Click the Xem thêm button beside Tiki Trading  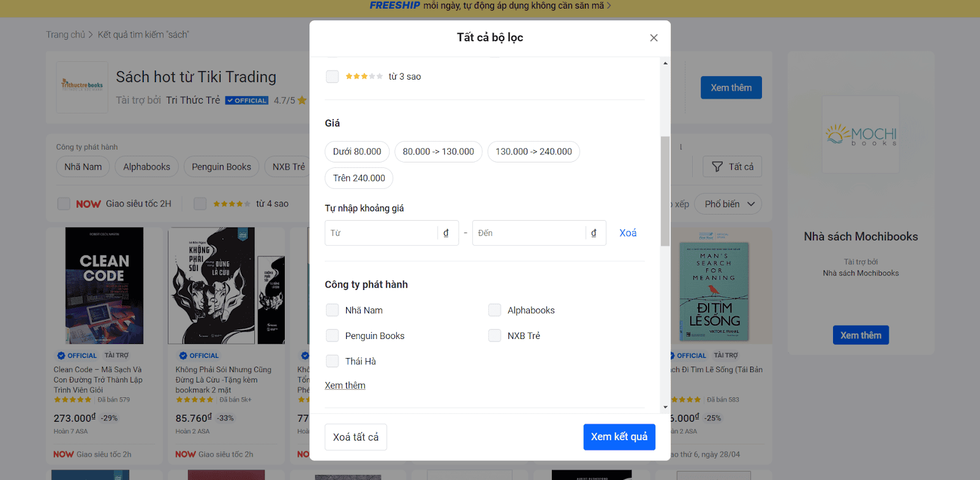tap(731, 88)
